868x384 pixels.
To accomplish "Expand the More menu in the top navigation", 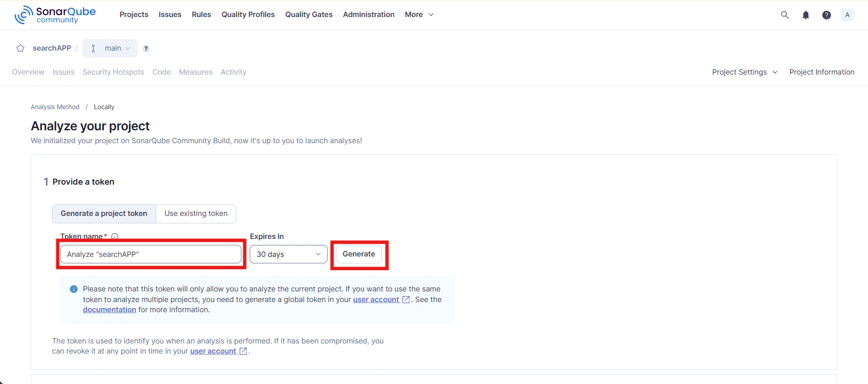I will [x=419, y=15].
